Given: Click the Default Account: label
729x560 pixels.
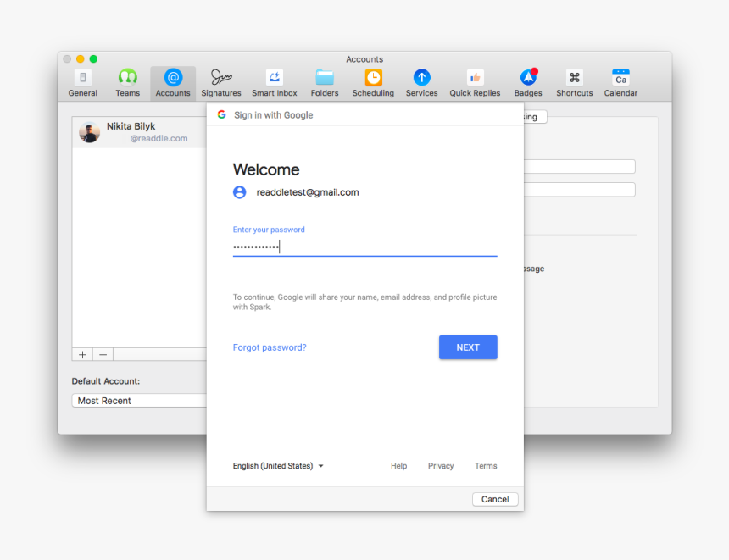Looking at the screenshot, I should [x=106, y=381].
